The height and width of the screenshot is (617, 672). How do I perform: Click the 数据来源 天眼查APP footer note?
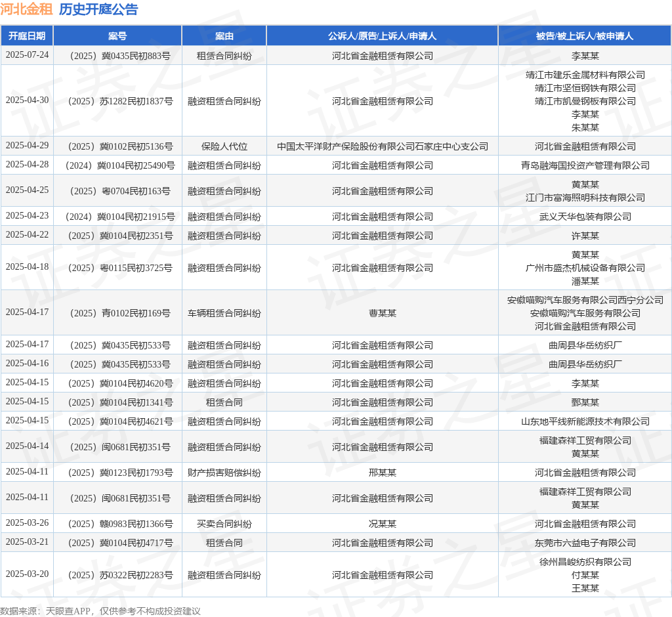(x=100, y=611)
